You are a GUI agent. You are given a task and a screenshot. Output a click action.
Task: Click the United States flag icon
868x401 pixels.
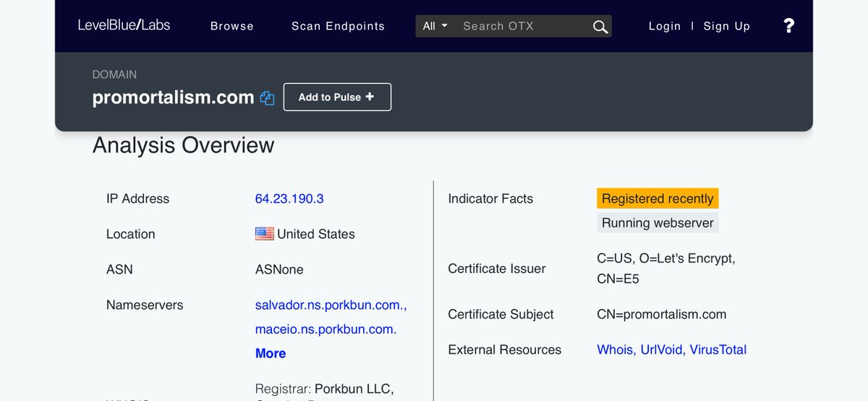coord(264,234)
